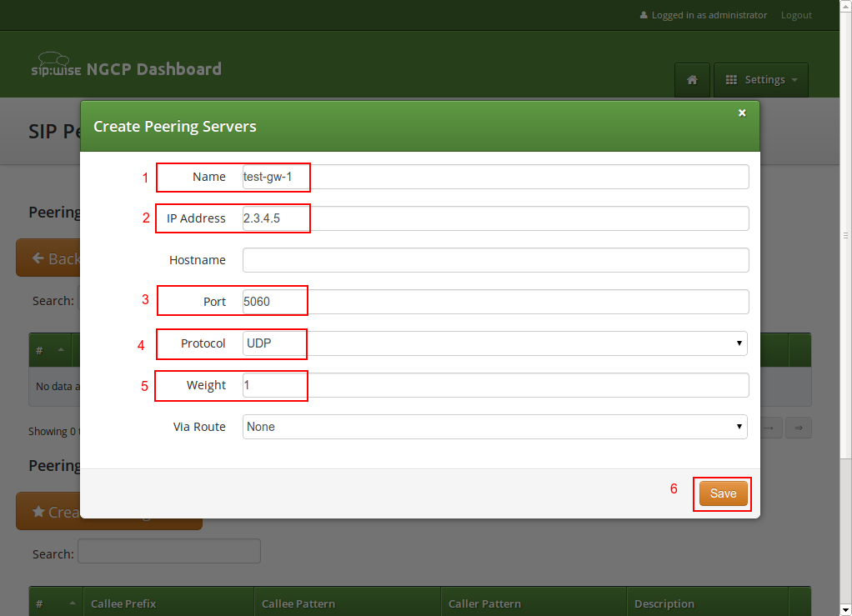Click the Name input field

[495, 177]
